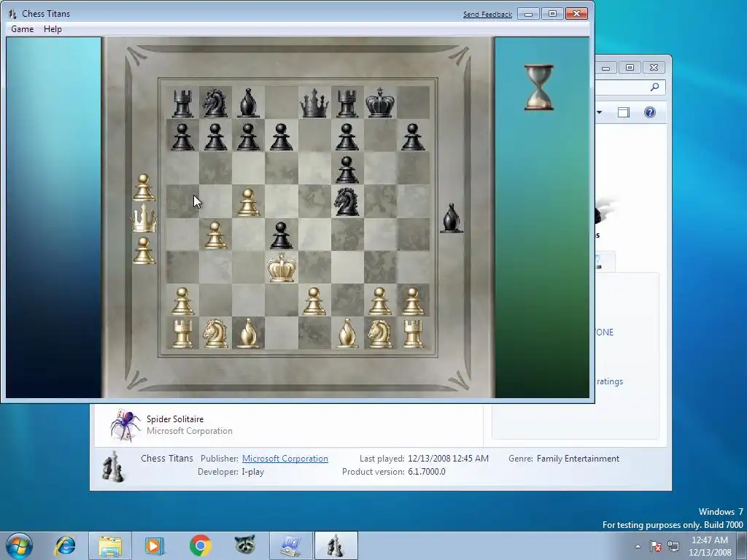The width and height of the screenshot is (747, 560).
Task: Open the taskbar clock and date
Action: (709, 546)
